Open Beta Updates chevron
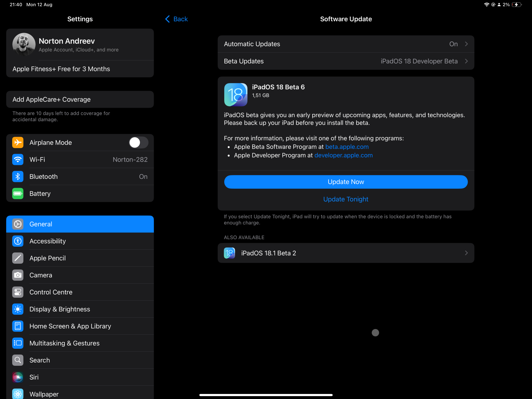Screen dimensions: 532x399 click(x=466, y=61)
